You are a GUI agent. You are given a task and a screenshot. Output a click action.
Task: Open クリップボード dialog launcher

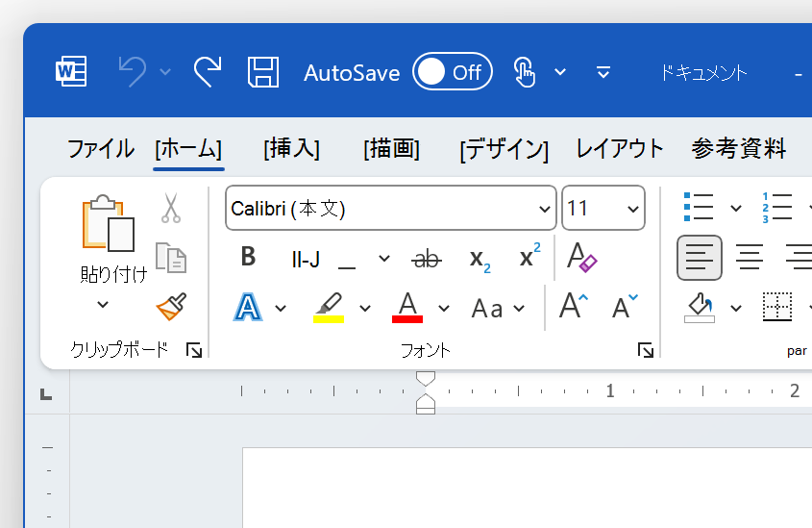[194, 350]
